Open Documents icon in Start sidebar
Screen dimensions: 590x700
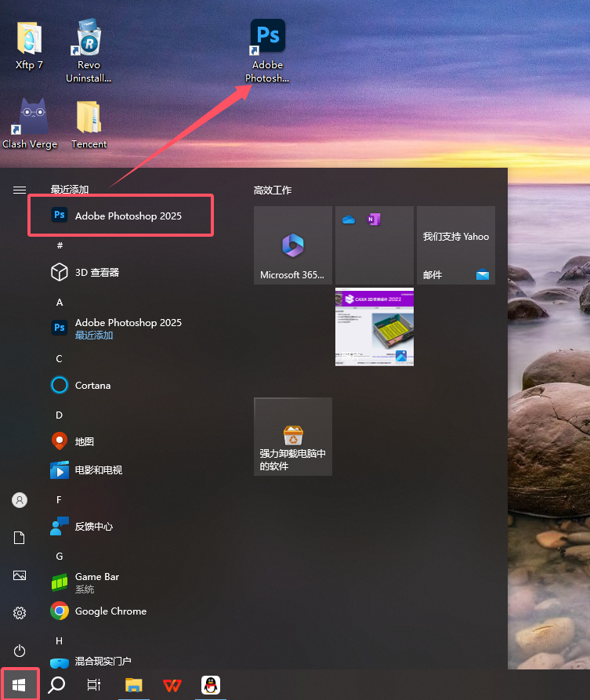click(x=19, y=538)
